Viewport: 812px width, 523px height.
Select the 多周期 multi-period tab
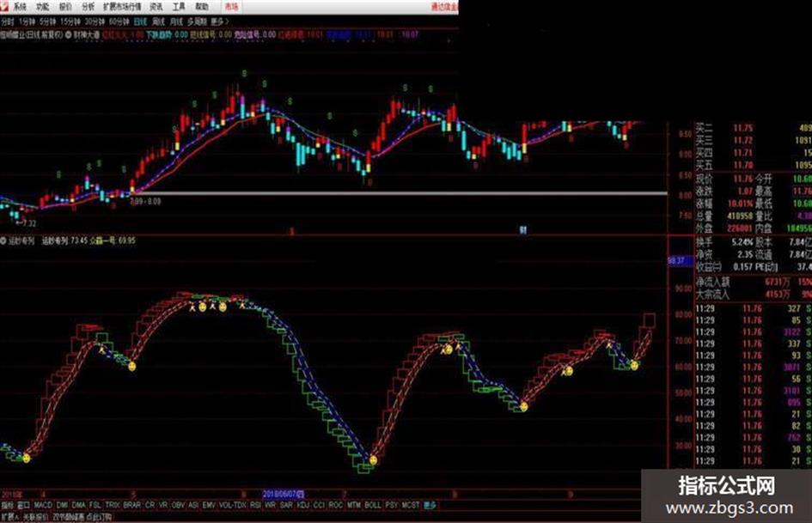pyautogui.click(x=198, y=21)
